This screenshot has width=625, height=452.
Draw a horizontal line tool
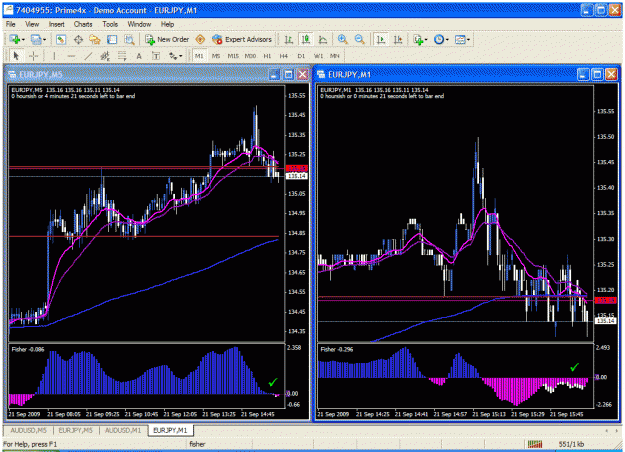coord(71,56)
